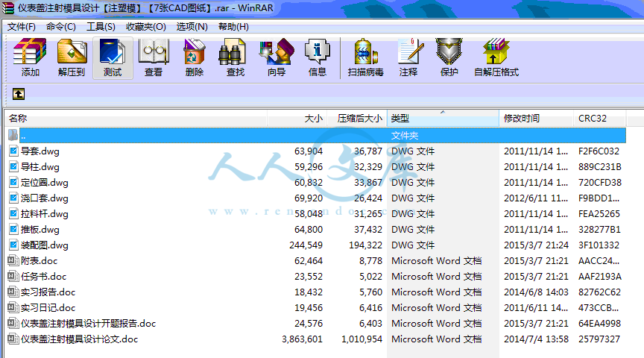
Task: Launch the Wizard (向导) icon
Action: (277, 51)
